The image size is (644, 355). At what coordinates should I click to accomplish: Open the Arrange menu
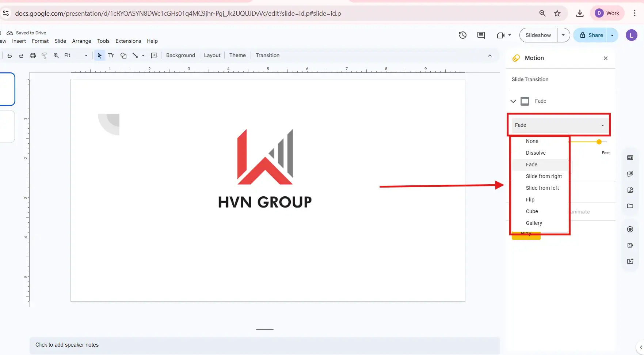81,41
